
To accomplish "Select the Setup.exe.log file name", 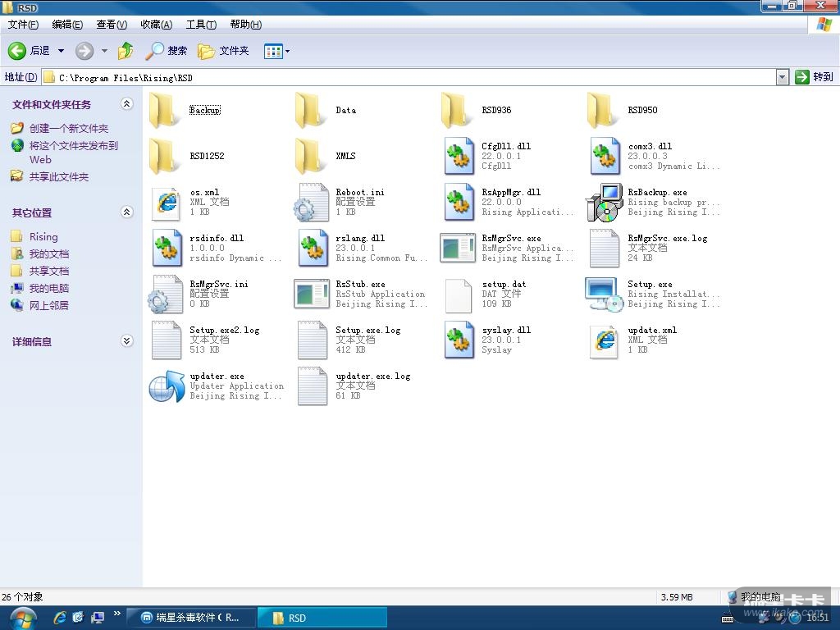I will click(x=368, y=331).
